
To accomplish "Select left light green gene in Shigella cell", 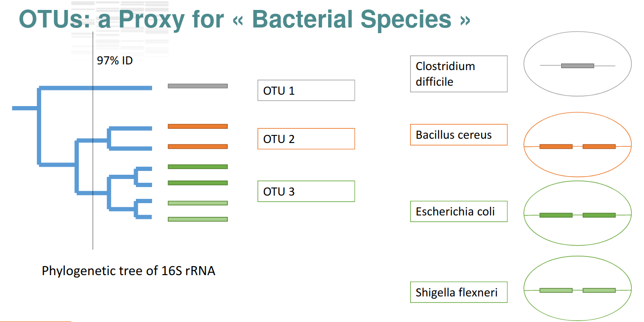I will click(556, 290).
